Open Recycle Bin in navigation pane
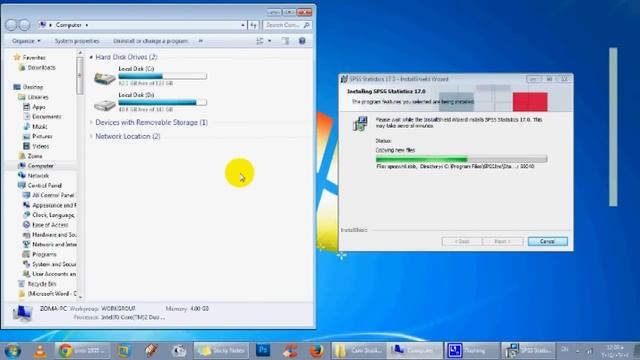The height and width of the screenshot is (360, 640). click(42, 284)
